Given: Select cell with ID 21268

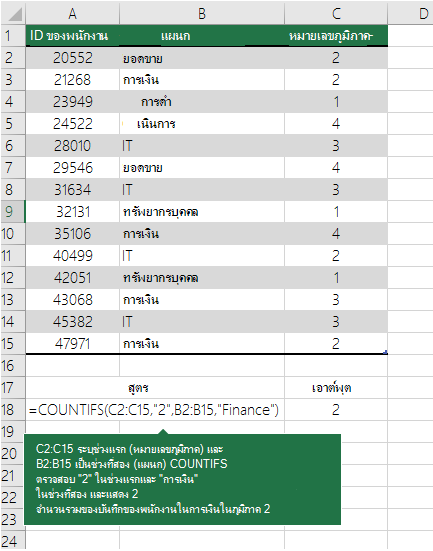Looking at the screenshot, I should (72, 80).
